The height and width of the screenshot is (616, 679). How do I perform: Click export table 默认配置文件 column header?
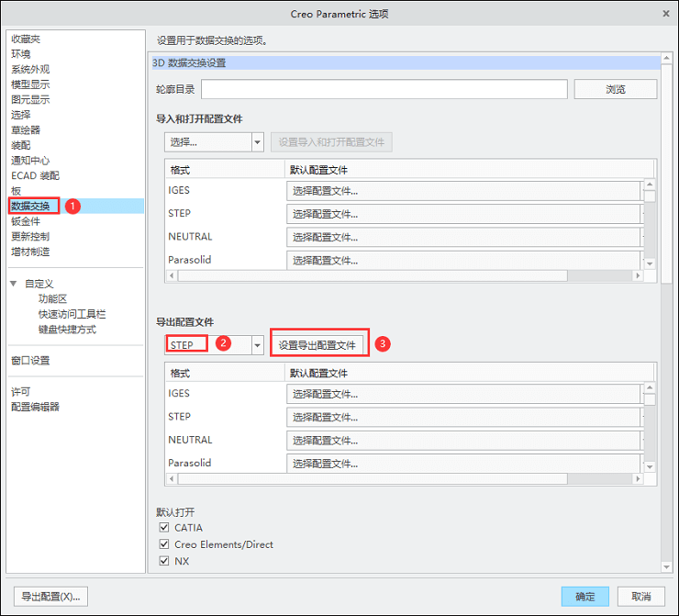pyautogui.click(x=469, y=373)
